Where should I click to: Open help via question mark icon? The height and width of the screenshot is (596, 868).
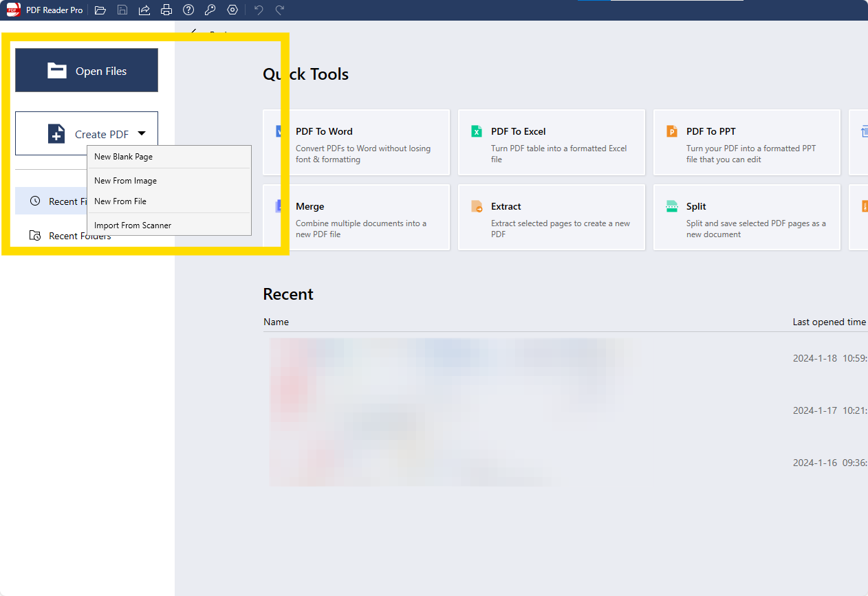[188, 10]
